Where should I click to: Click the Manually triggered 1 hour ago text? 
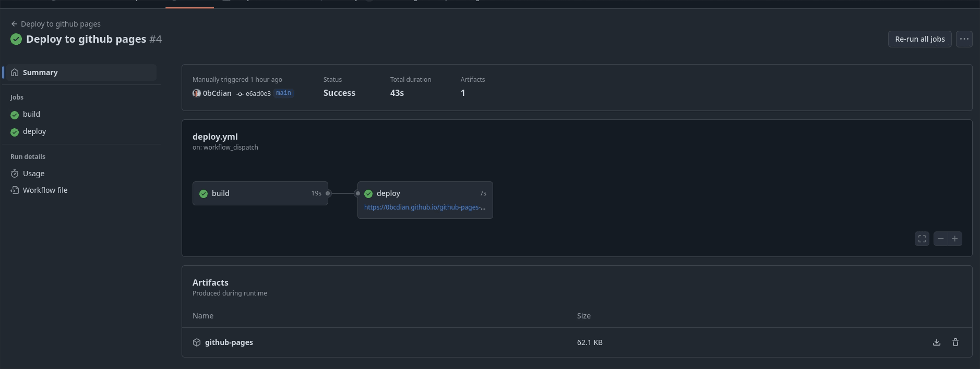237,80
